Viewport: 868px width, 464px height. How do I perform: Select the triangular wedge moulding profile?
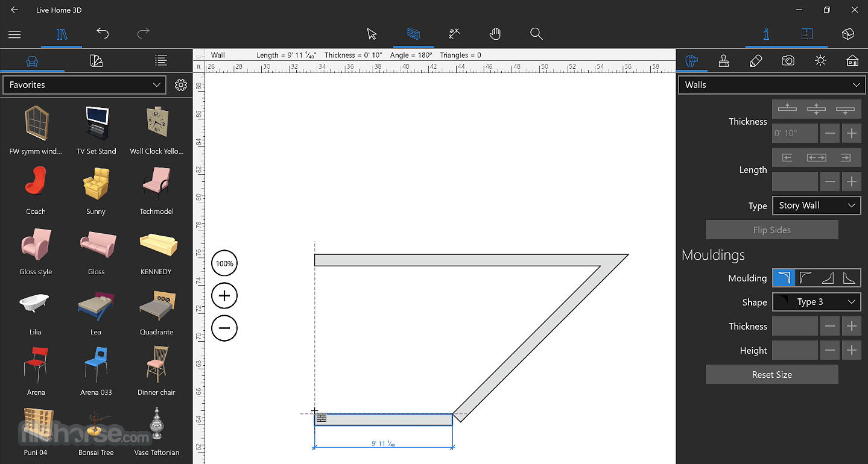tap(828, 278)
